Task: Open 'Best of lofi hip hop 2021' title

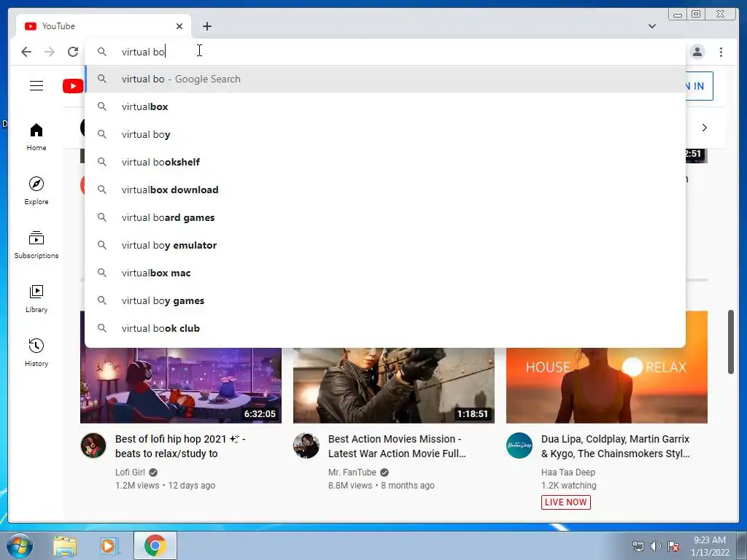Action: click(x=180, y=446)
